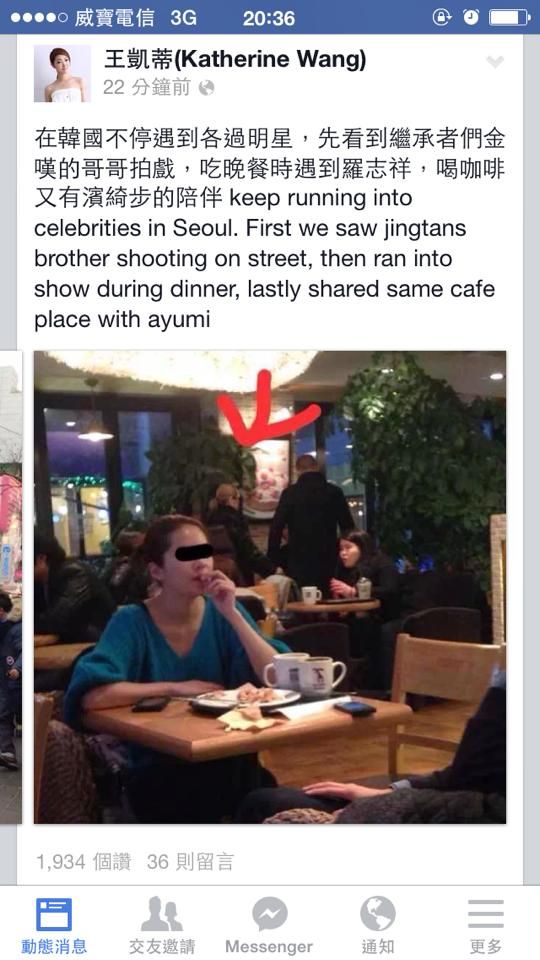Open the 22 分鐘前 timestamp

tap(147, 88)
